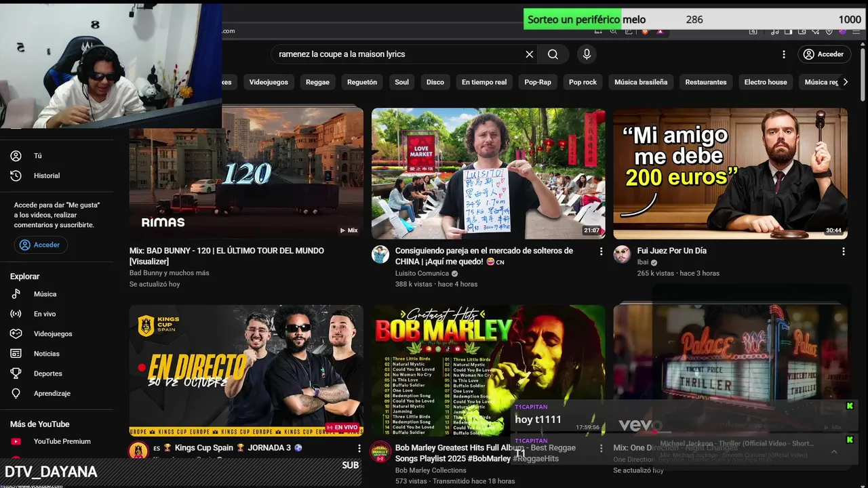The image size is (868, 488).
Task: Open Kings Cup Spain live thumbnail
Action: [246, 370]
